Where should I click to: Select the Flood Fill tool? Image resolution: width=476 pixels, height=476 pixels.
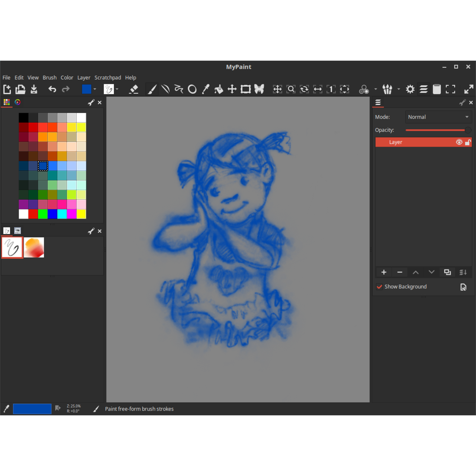click(x=219, y=89)
